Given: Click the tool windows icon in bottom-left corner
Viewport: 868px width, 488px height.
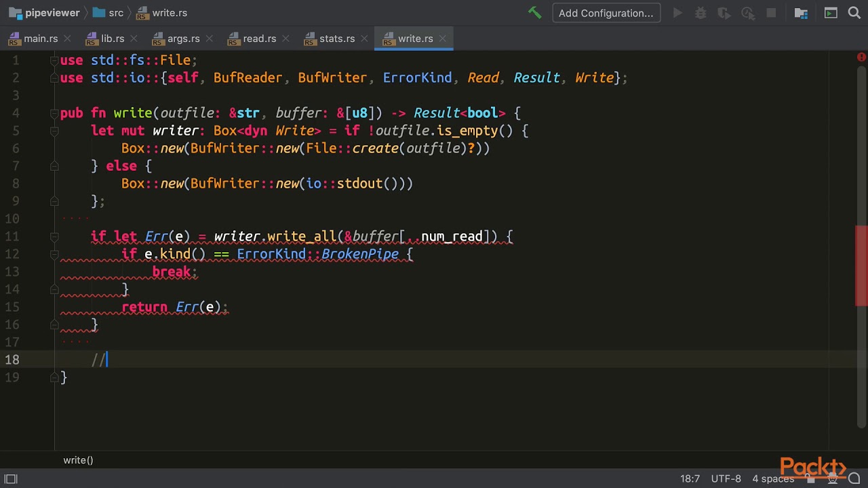Looking at the screenshot, I should [11, 479].
